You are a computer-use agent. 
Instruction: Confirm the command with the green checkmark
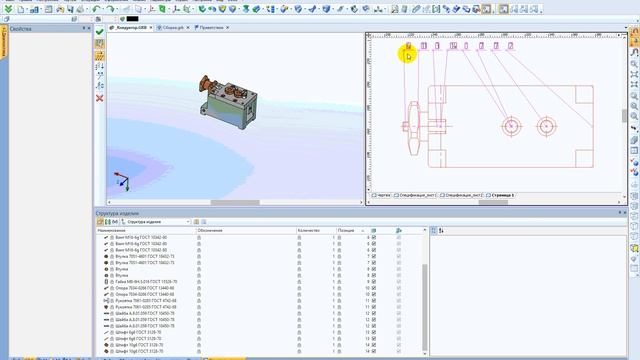(100, 32)
